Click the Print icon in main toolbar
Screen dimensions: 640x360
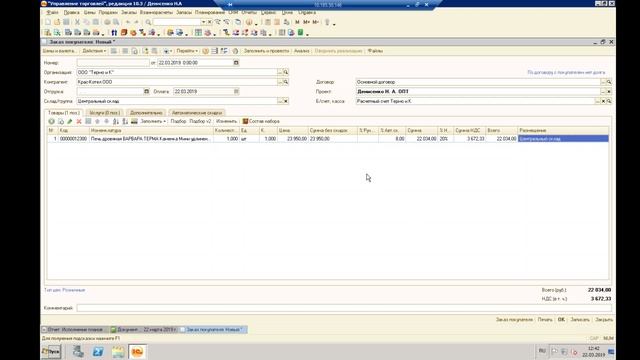107,22
